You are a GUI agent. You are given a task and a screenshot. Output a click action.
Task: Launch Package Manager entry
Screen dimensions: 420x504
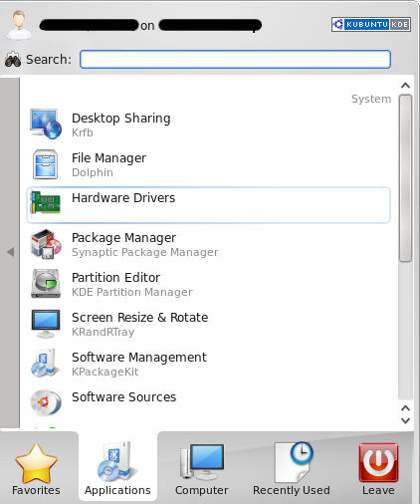tap(208, 244)
